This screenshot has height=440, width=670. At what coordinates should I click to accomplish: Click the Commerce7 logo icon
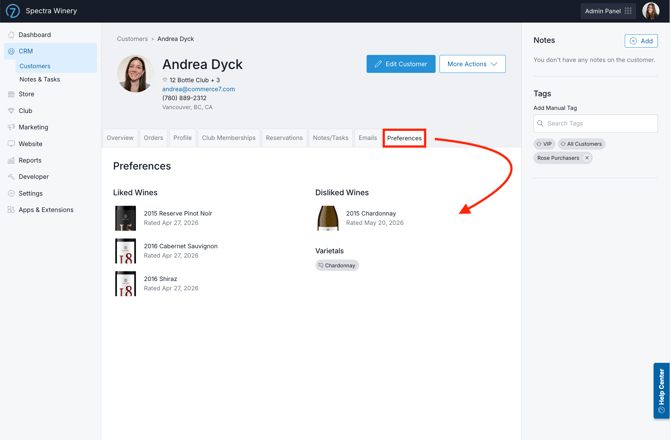pyautogui.click(x=13, y=11)
